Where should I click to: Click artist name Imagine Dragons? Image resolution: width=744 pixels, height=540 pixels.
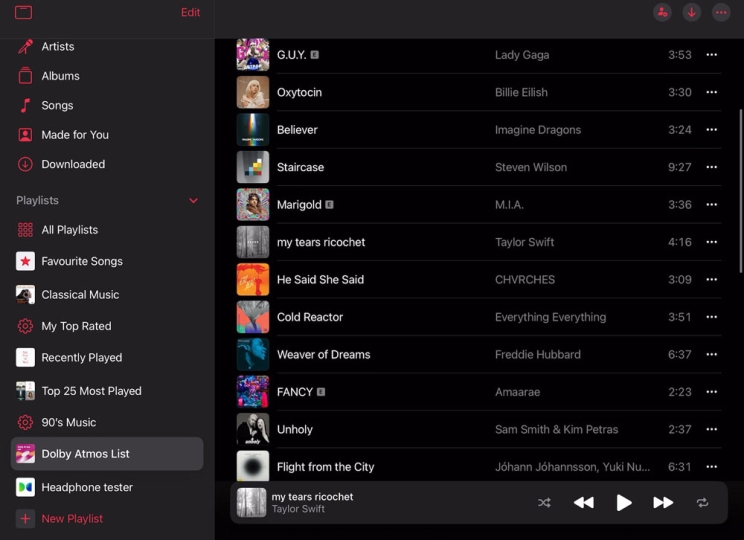[538, 130]
